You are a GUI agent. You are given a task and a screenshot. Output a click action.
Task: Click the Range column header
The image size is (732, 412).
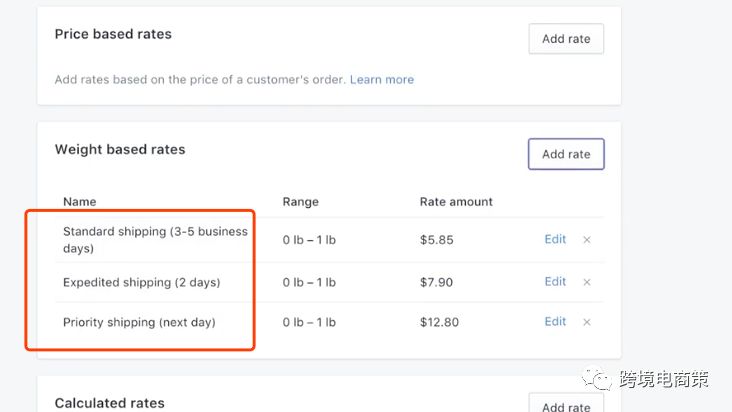(x=300, y=201)
